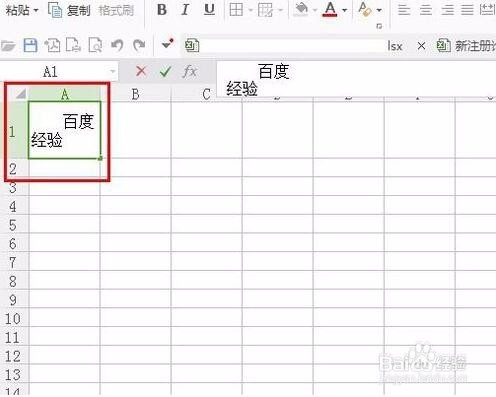Open the font settings dialog launcher
The width and height of the screenshot is (496, 397).
[x=379, y=26]
